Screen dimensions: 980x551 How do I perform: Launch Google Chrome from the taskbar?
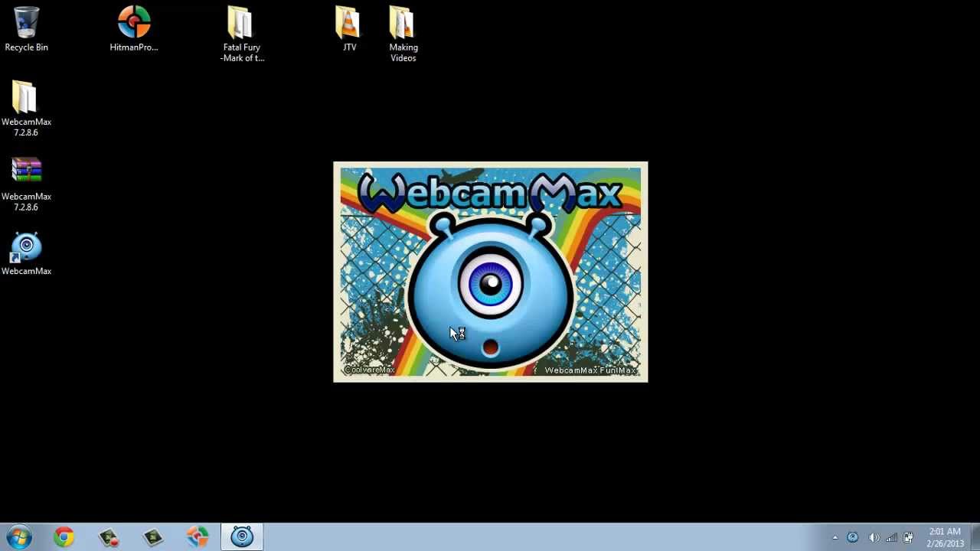(64, 537)
